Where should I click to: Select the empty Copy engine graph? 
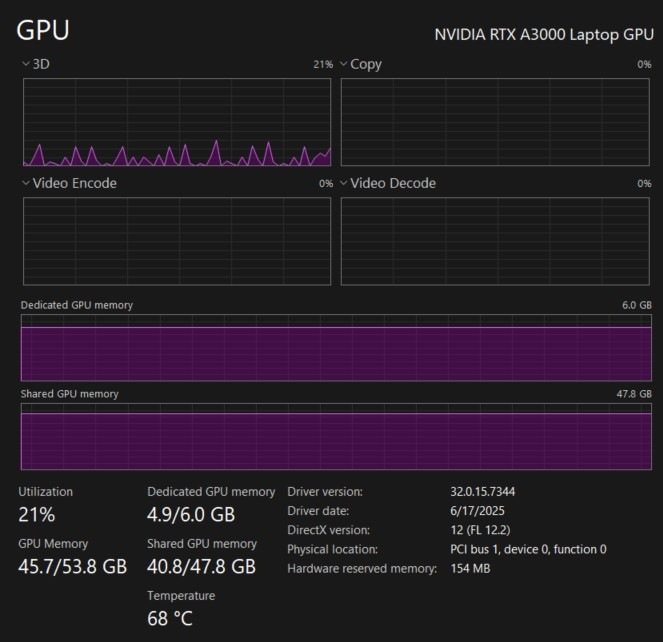pos(496,122)
